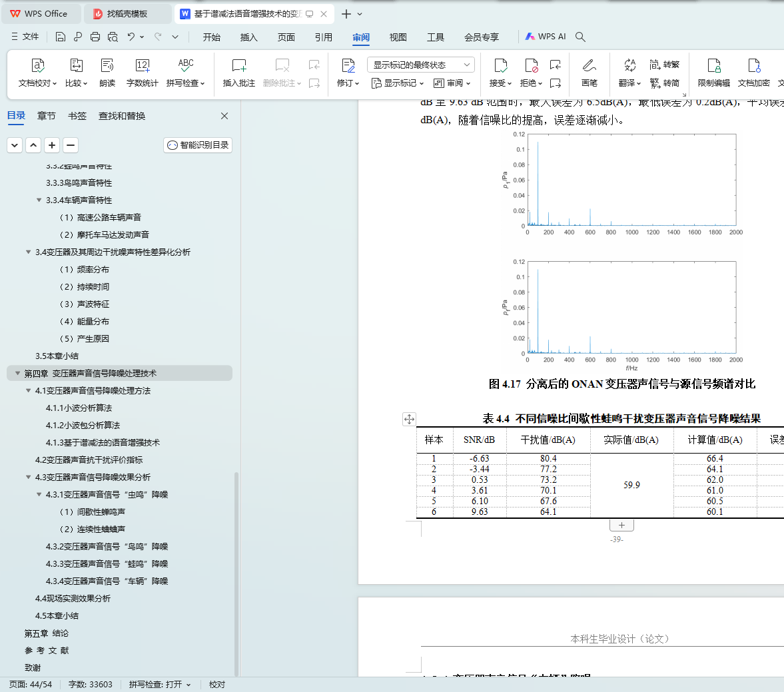Collapse the 第四章 tree node
This screenshot has width=784, height=692.
pyautogui.click(x=17, y=374)
